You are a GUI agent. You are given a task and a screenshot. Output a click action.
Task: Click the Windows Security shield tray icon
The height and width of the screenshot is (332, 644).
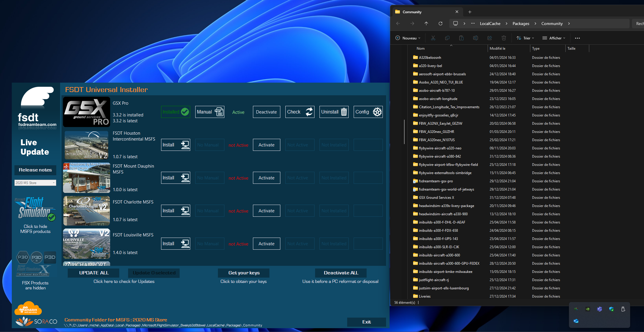(x=611, y=309)
